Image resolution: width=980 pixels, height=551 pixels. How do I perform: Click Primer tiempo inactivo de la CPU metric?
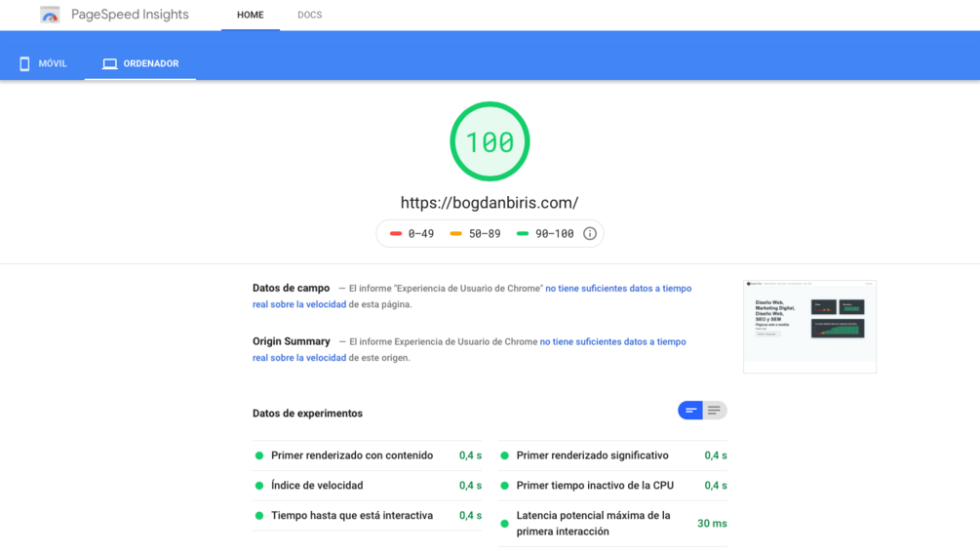point(612,486)
